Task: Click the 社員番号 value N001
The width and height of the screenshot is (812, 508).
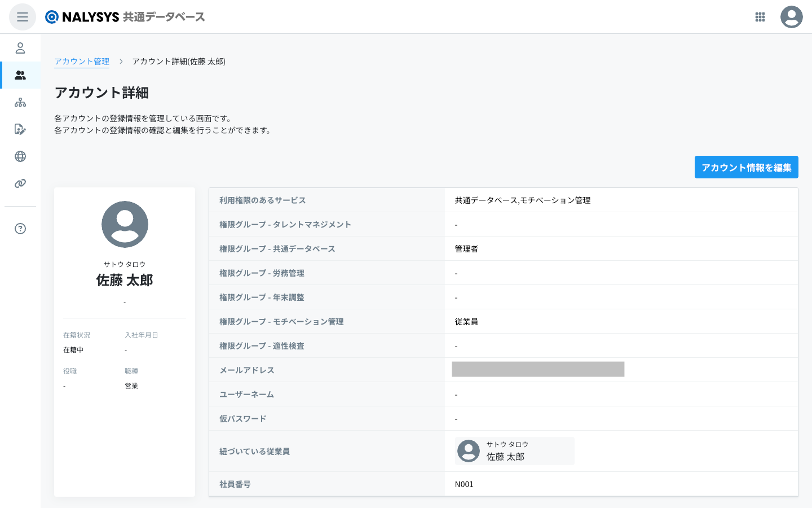Action: point(464,484)
